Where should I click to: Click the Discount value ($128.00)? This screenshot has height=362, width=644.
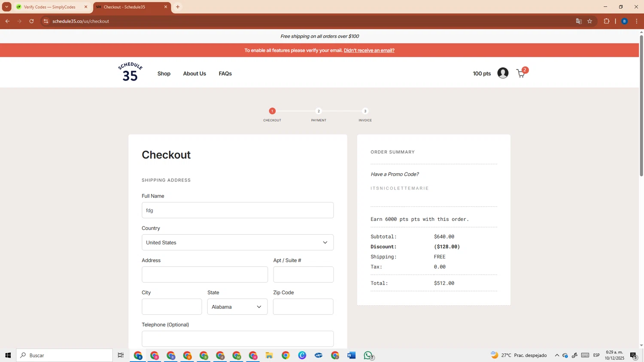[x=447, y=247]
